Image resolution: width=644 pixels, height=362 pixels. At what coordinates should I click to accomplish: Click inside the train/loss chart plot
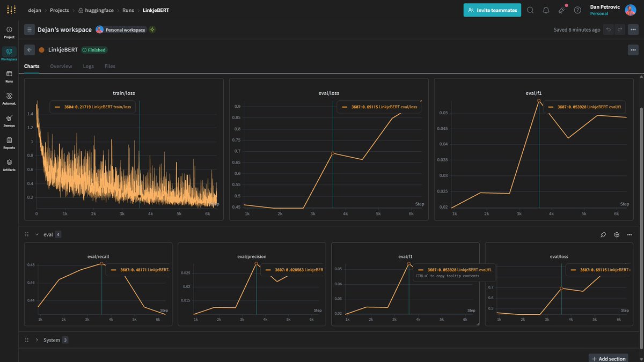coord(126,156)
